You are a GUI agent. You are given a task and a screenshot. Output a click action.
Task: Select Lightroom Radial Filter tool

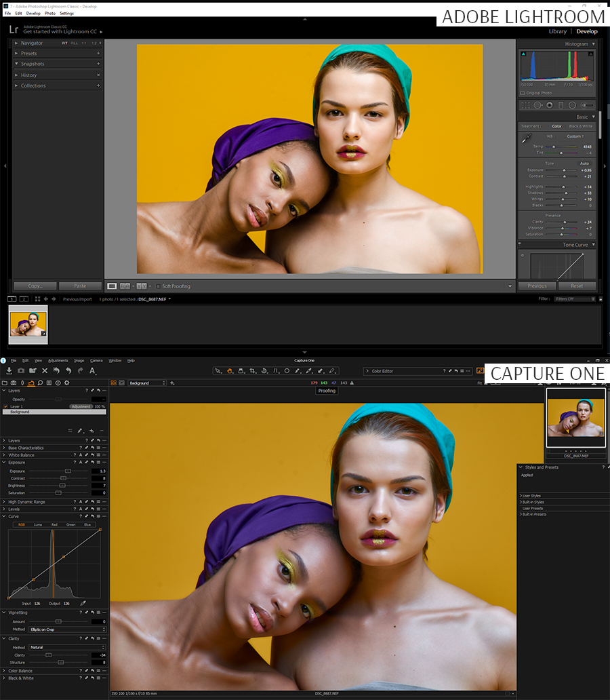(x=572, y=105)
